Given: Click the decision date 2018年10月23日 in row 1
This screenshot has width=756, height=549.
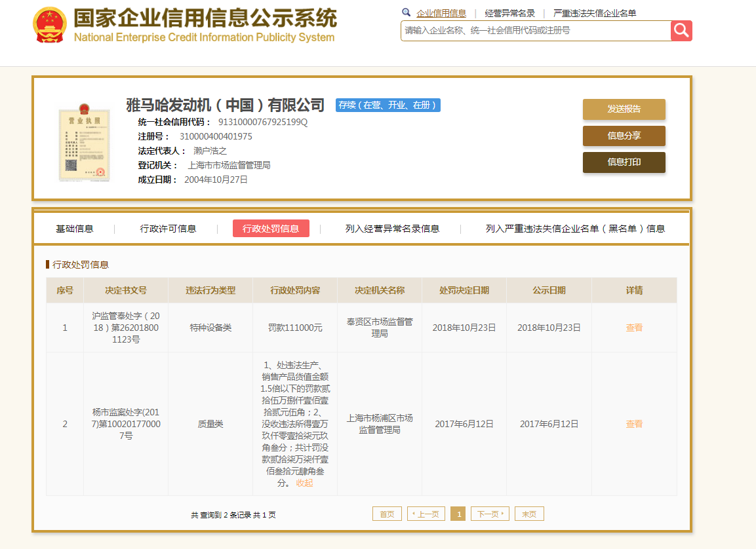Looking at the screenshot, I should 464,328.
